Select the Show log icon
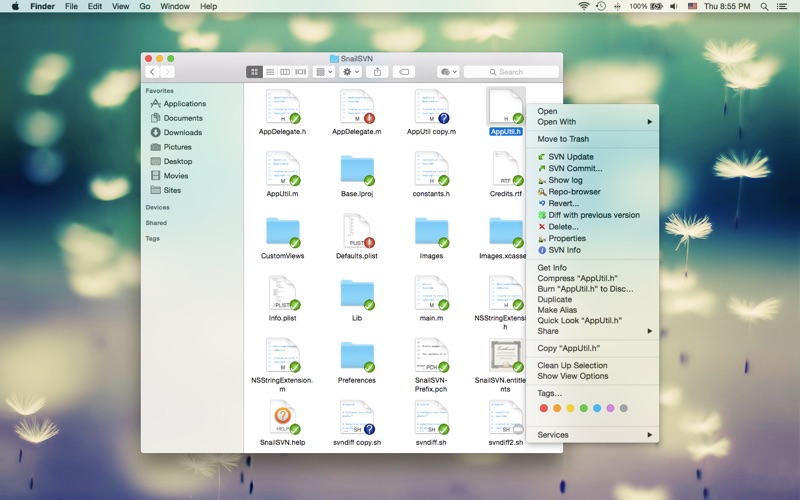Image resolution: width=800 pixels, height=500 pixels. [542, 180]
